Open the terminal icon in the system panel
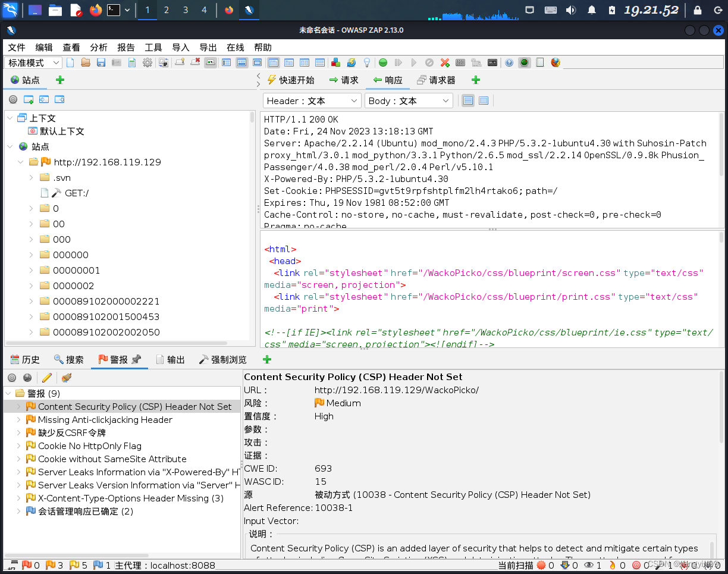Screen dimensions: 728x574 (114, 10)
